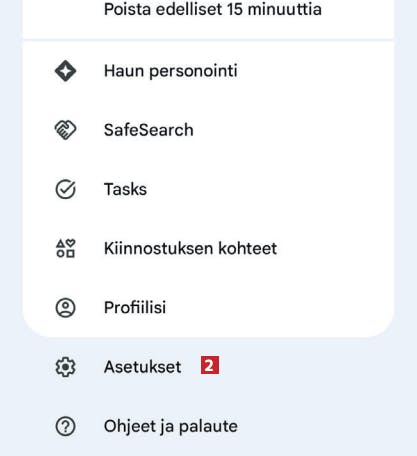Click the Ohjeet ja palaute question mark icon
Image resolution: width=417 pixels, height=456 pixels.
pyautogui.click(x=65, y=426)
